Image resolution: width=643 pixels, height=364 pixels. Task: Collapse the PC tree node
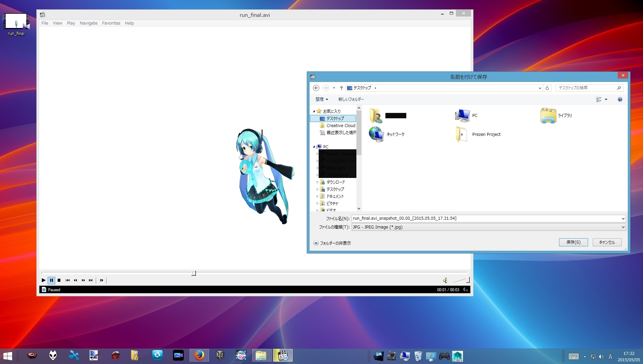[314, 147]
